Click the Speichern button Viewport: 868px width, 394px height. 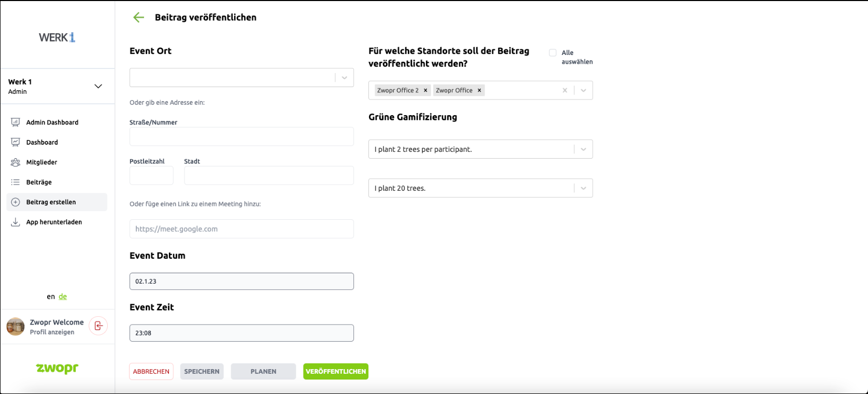point(202,371)
